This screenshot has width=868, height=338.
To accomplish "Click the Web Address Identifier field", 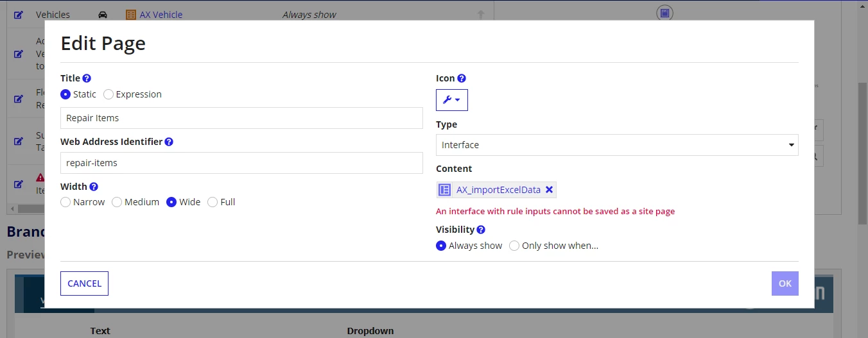I will tap(241, 163).
